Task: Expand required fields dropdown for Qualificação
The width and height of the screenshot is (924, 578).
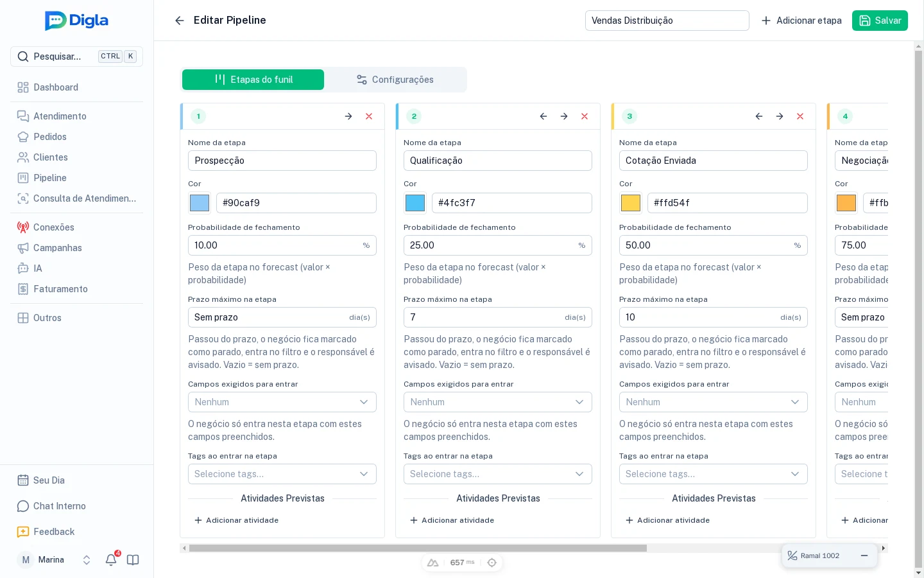Action: point(498,402)
